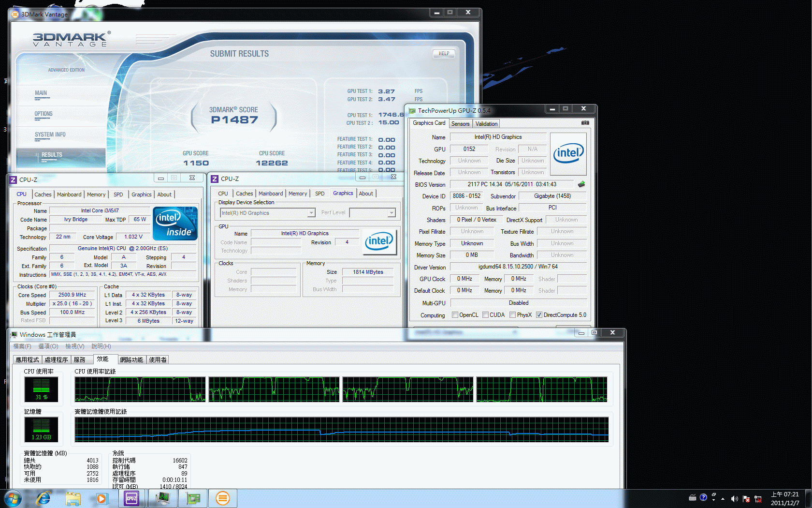Click BIOS Version field in GPU-Z
The height and width of the screenshot is (508, 812).
pos(512,184)
